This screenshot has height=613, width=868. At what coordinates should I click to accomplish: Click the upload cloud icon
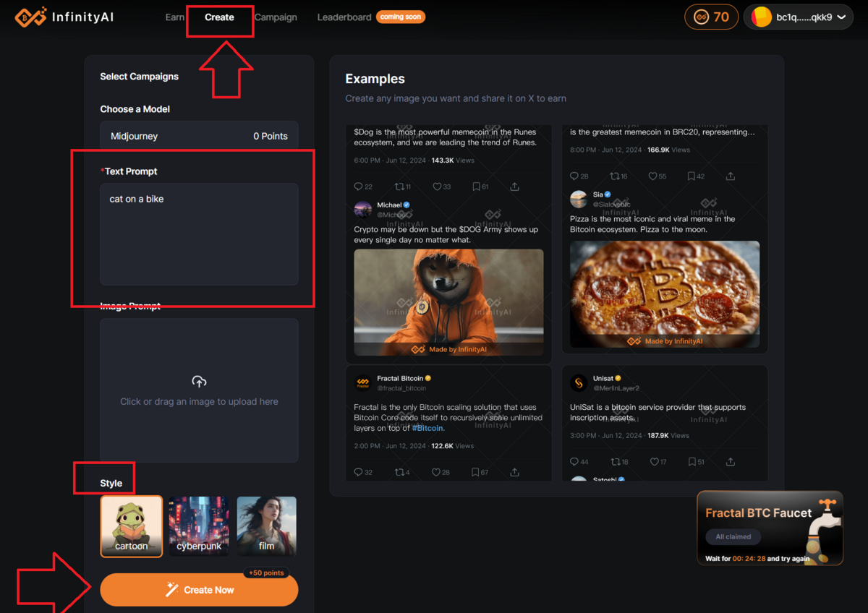199,382
